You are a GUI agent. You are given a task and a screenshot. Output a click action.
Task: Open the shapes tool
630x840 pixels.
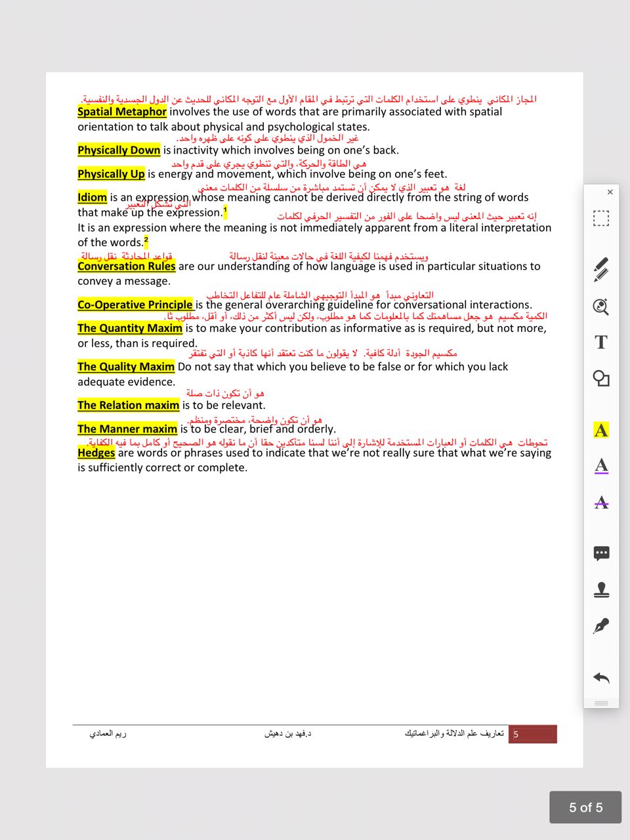point(601,378)
